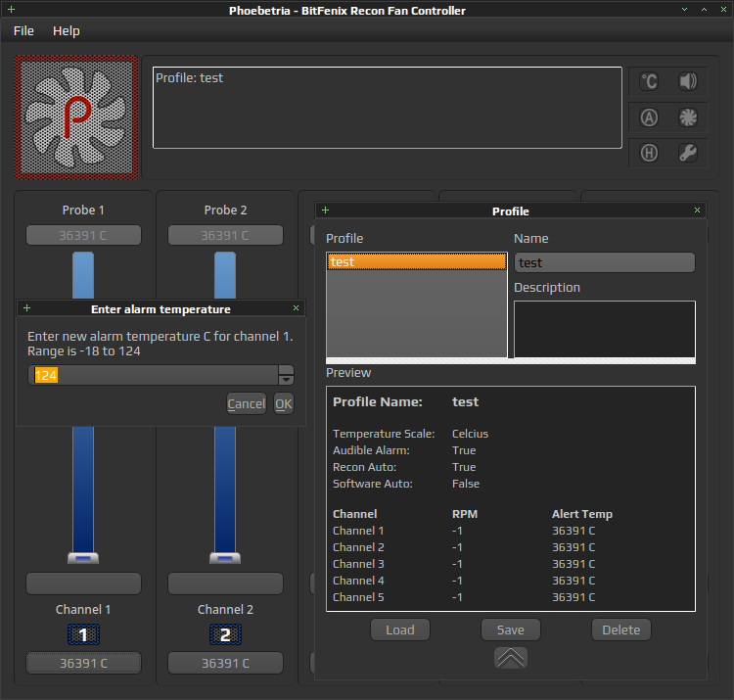734x700 pixels.
Task: Toggle software auto fan icon
Action: click(x=688, y=117)
